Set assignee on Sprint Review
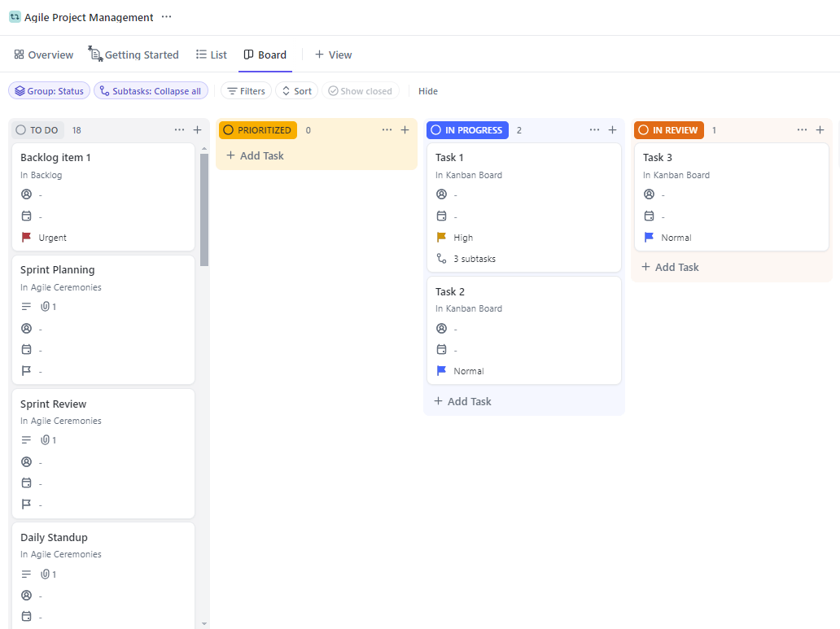The width and height of the screenshot is (840, 629). (26, 462)
